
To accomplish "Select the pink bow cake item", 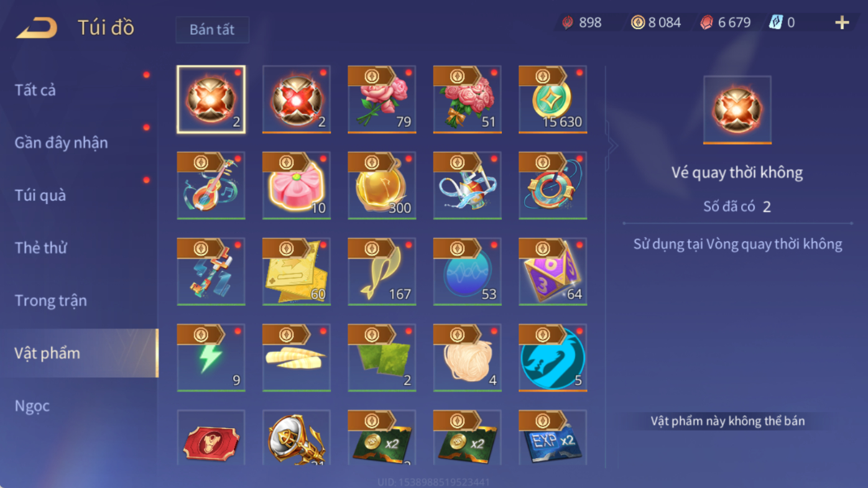I will [297, 185].
